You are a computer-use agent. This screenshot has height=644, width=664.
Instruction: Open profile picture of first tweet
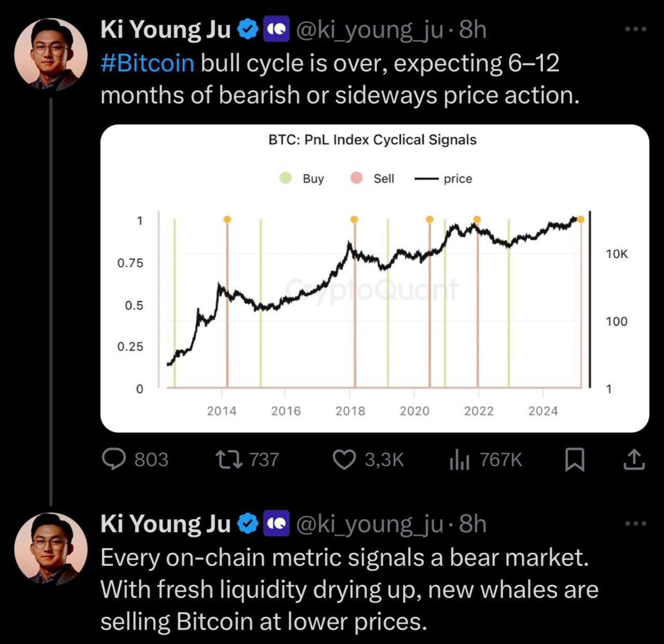[51, 54]
